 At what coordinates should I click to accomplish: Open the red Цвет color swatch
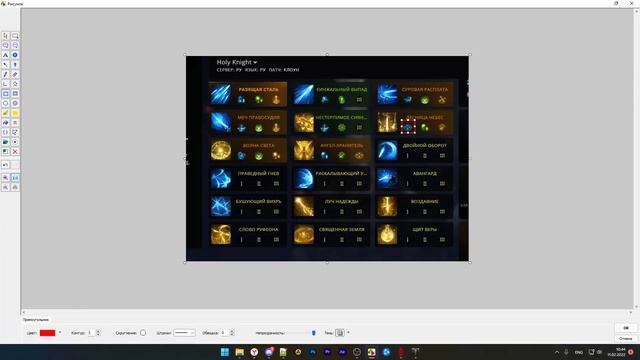point(47,333)
